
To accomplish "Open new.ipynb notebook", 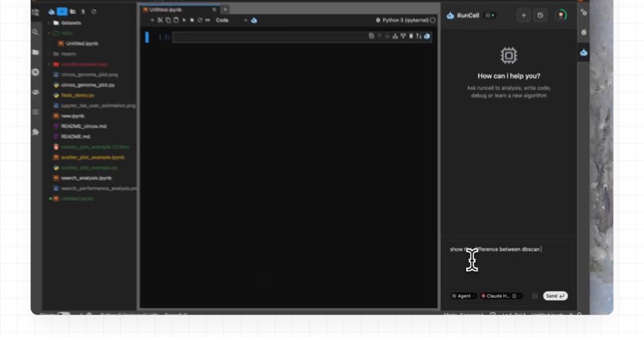I will 72,116.
